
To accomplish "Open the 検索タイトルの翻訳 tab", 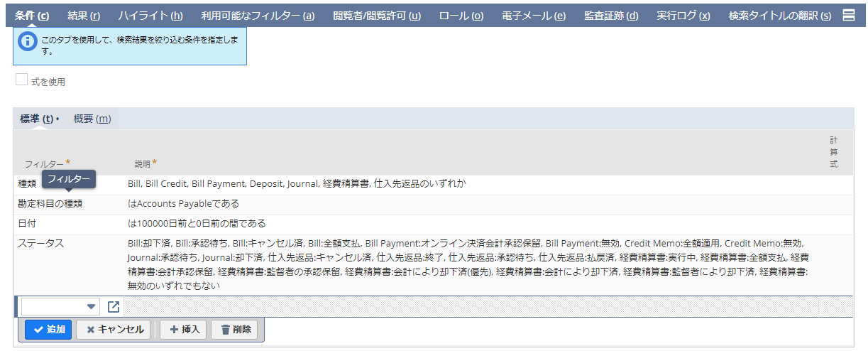I will [x=779, y=15].
